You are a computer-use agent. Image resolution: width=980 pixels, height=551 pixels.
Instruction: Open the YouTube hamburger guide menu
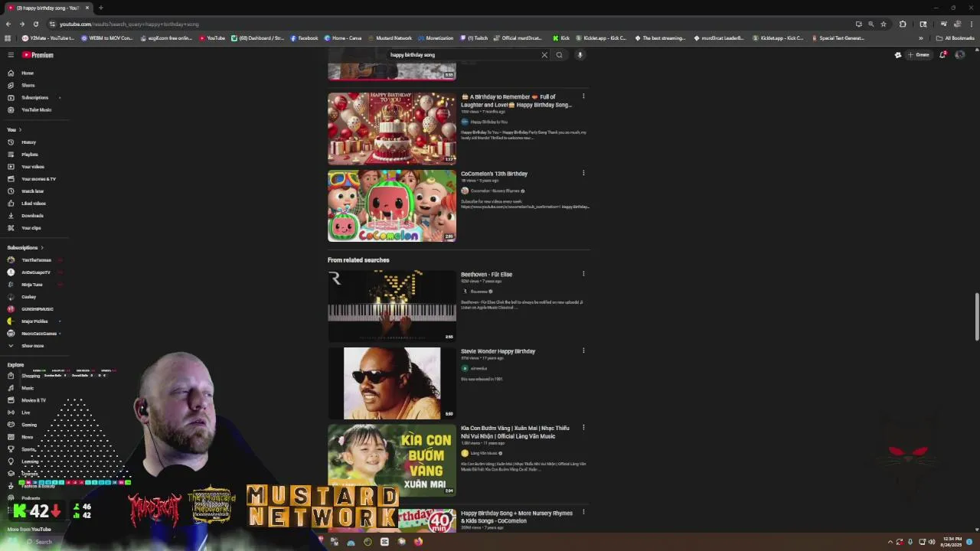(x=11, y=55)
